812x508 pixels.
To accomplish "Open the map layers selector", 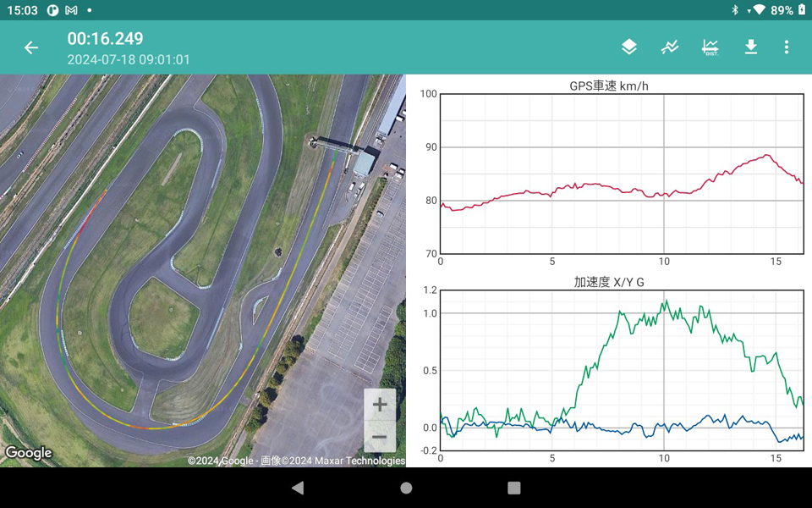I will click(x=628, y=47).
